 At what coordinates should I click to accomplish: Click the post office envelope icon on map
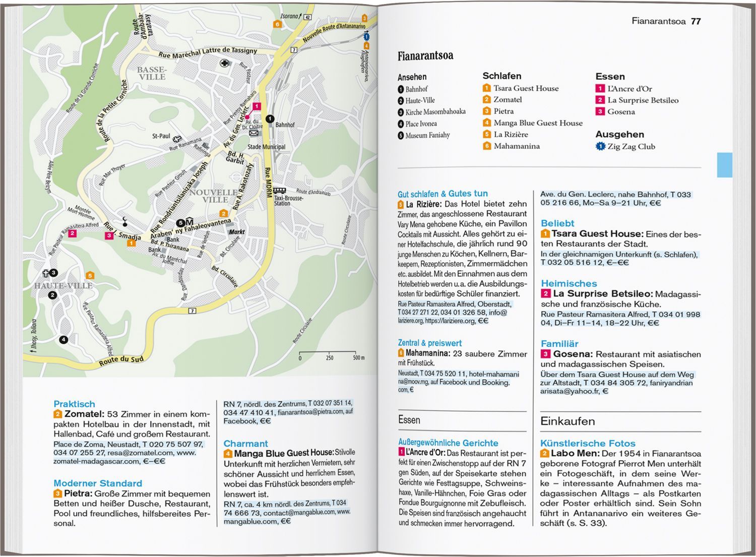point(254,133)
